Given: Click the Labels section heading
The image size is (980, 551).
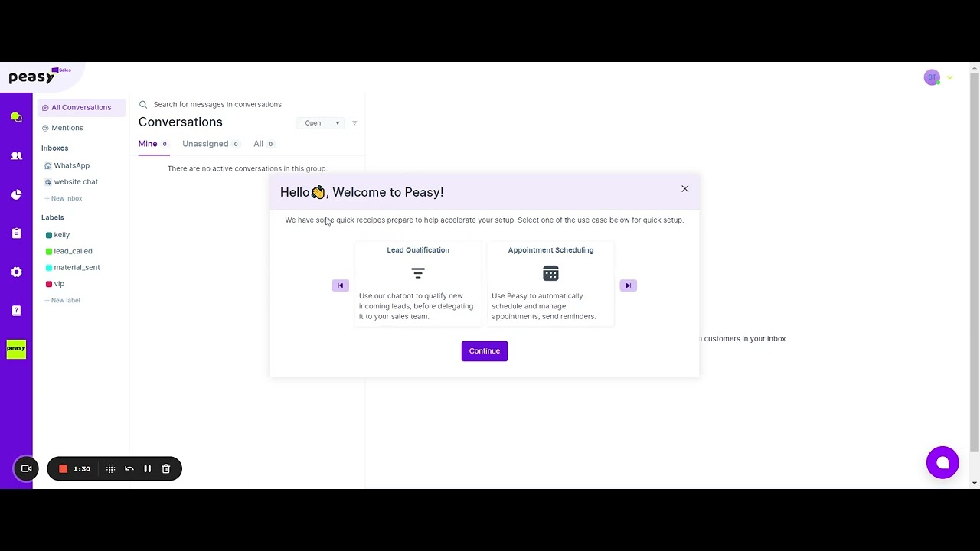Looking at the screenshot, I should click(x=53, y=218).
